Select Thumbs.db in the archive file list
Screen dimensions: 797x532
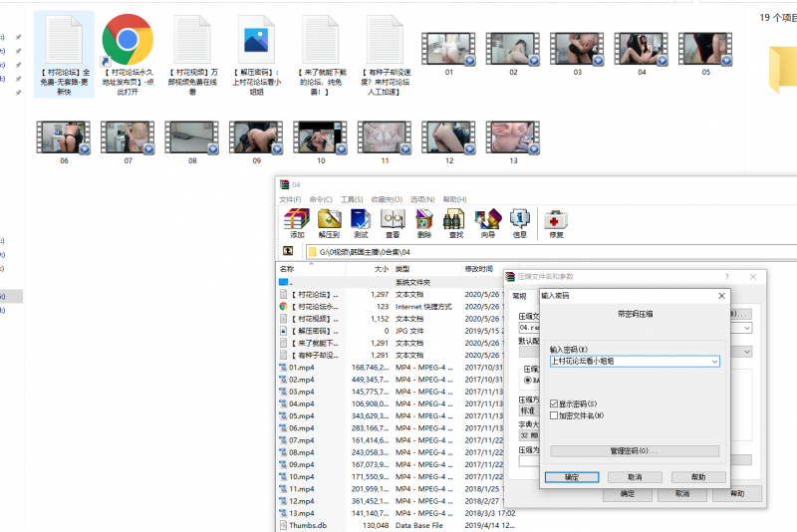(x=307, y=525)
